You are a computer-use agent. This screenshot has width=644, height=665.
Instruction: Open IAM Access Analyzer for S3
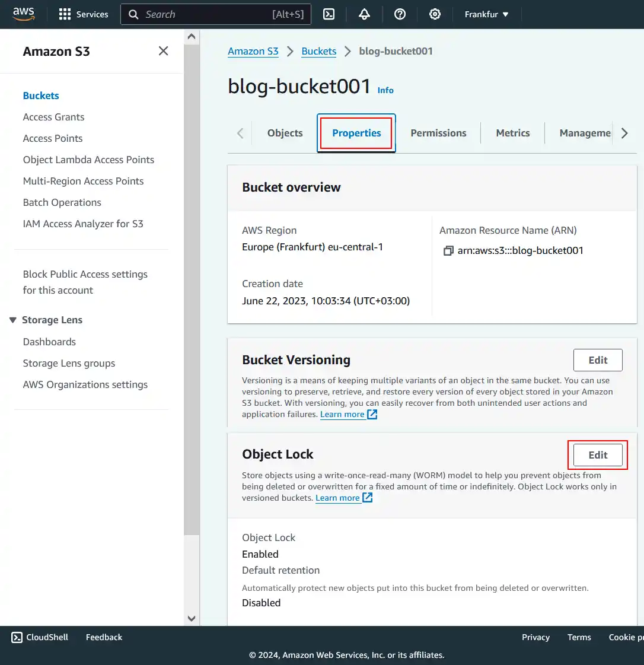point(83,224)
